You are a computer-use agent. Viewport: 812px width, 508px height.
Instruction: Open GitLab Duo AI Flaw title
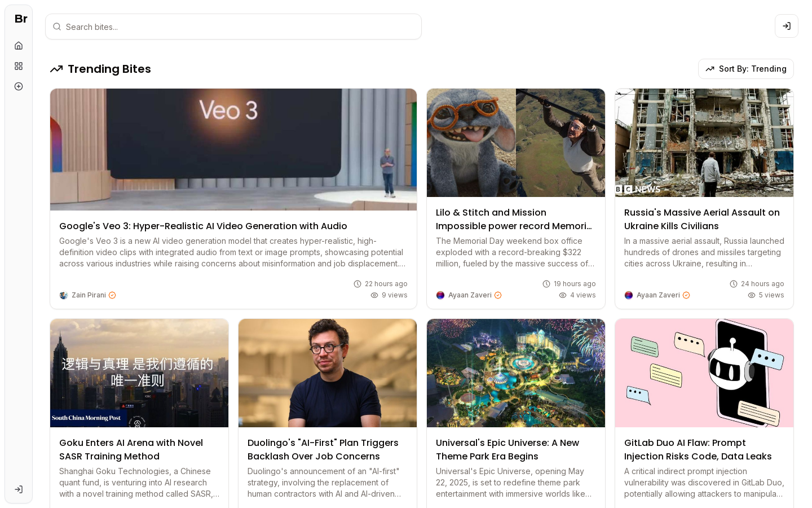click(698, 449)
